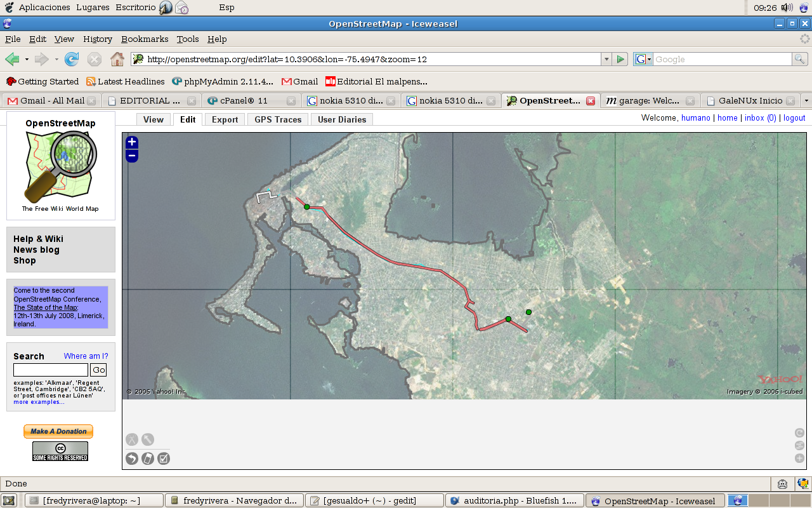
Task: Click the undo curved-arrow icon in editor
Action: tap(132, 458)
